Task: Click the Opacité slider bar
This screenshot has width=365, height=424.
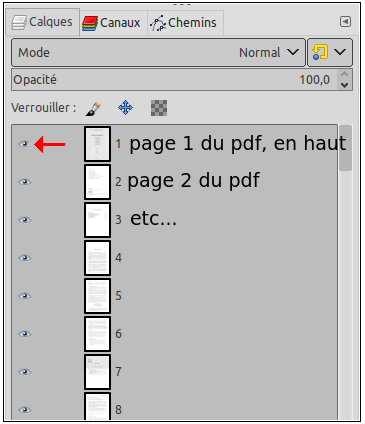Action: point(175,80)
